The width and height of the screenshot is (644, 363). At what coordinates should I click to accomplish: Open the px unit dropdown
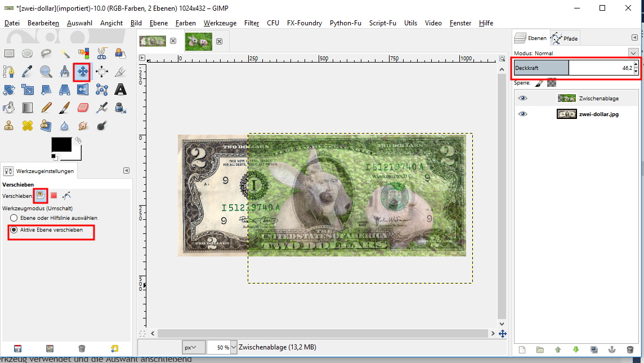tap(193, 347)
